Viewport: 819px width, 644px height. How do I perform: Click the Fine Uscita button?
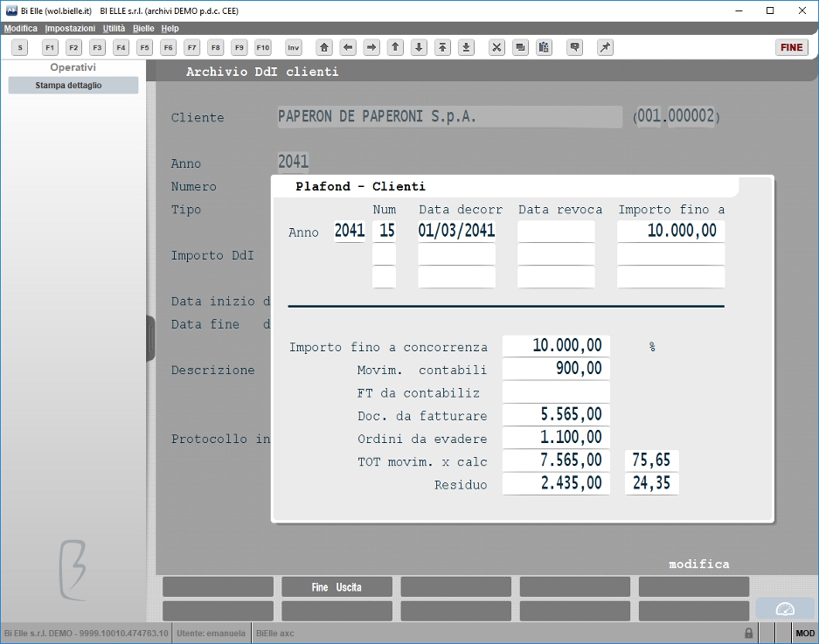point(337,587)
